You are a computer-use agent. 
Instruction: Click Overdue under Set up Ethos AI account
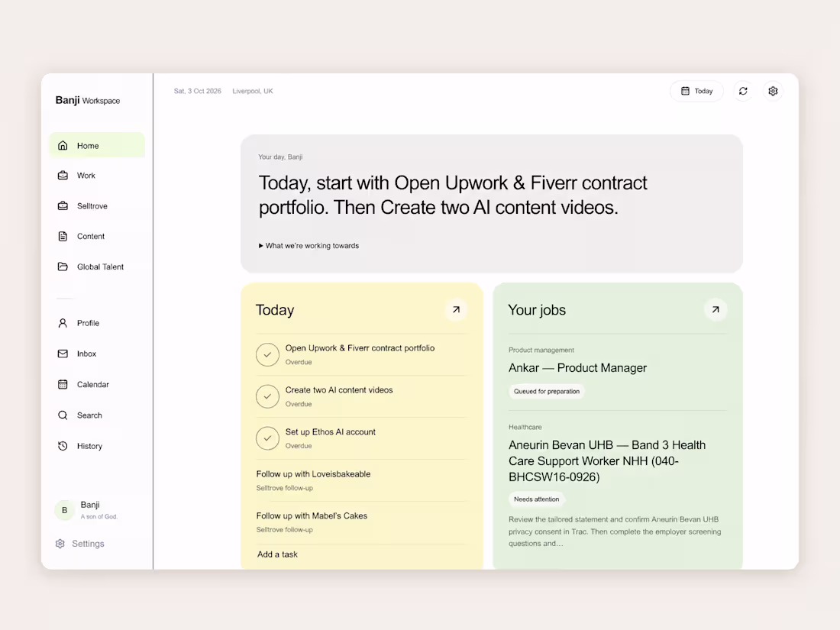click(x=299, y=446)
